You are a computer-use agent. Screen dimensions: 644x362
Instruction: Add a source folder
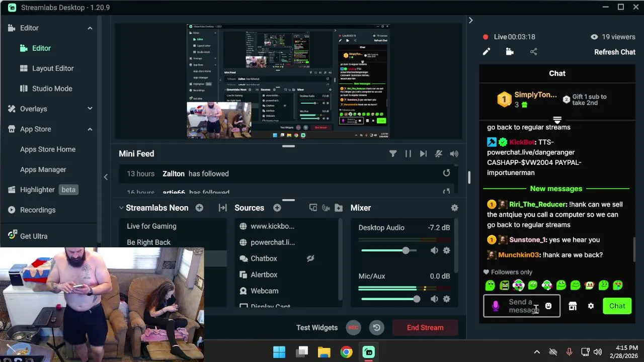pyautogui.click(x=339, y=208)
